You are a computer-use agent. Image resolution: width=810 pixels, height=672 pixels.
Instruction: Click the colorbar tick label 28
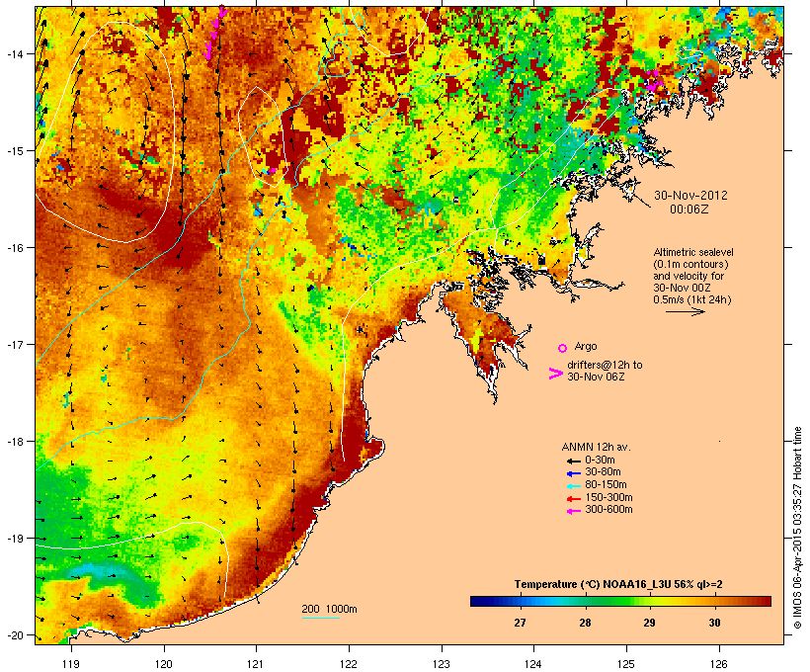(585, 623)
